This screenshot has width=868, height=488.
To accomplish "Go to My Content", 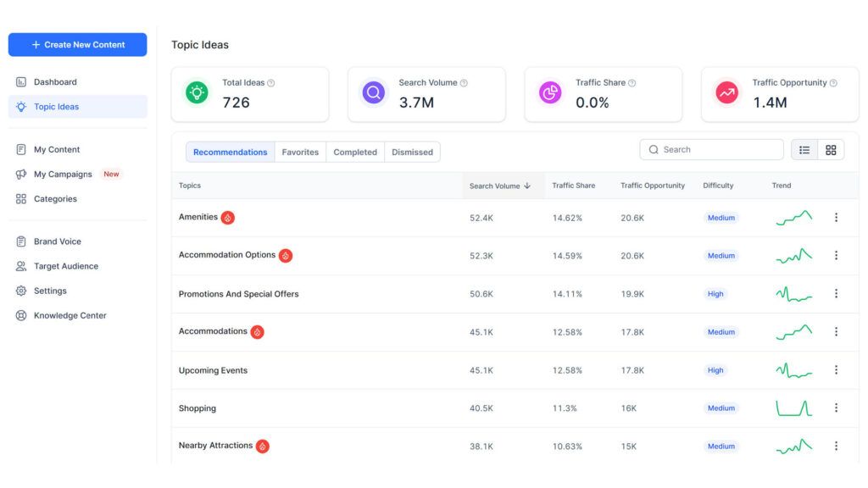I will point(57,149).
